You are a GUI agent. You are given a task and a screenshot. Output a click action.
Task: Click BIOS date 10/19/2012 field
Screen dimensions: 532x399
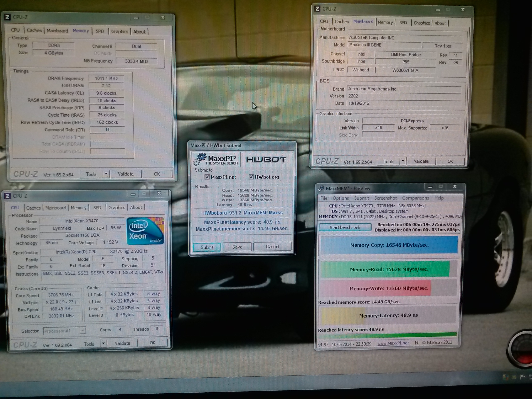(x=404, y=103)
